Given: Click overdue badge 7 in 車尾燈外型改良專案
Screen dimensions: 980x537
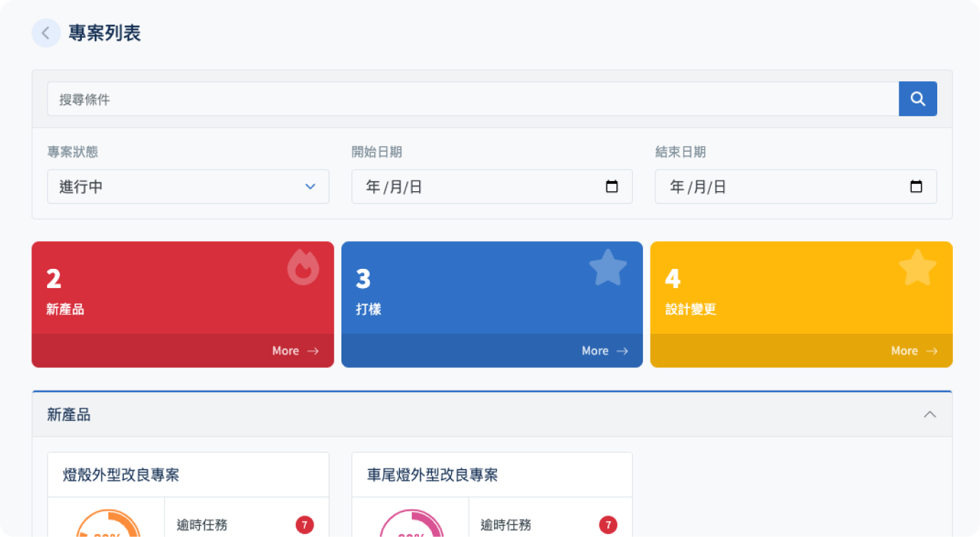Looking at the screenshot, I should [x=608, y=526].
